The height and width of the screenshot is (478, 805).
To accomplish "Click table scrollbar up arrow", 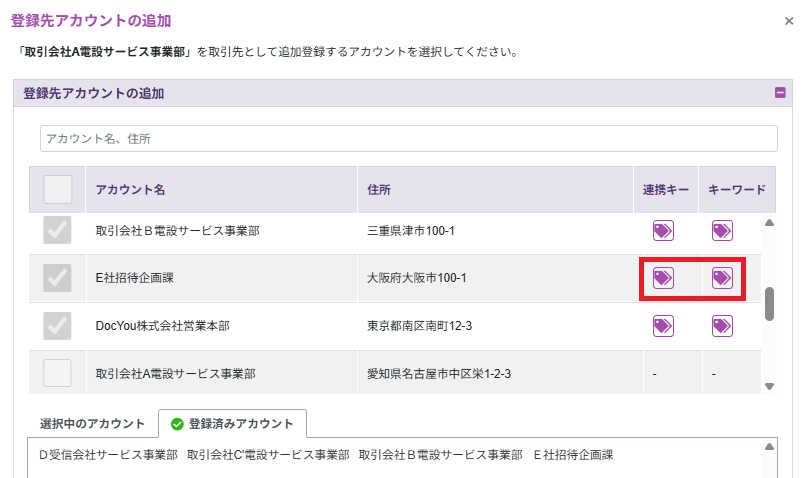I will [769, 223].
